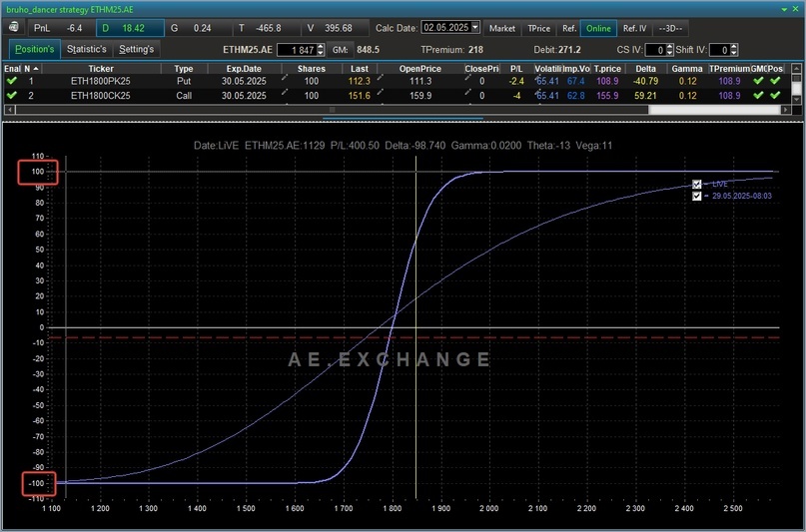Click the window menu arrow in title bar
The height and width of the screenshot is (532, 806).
(784, 9)
